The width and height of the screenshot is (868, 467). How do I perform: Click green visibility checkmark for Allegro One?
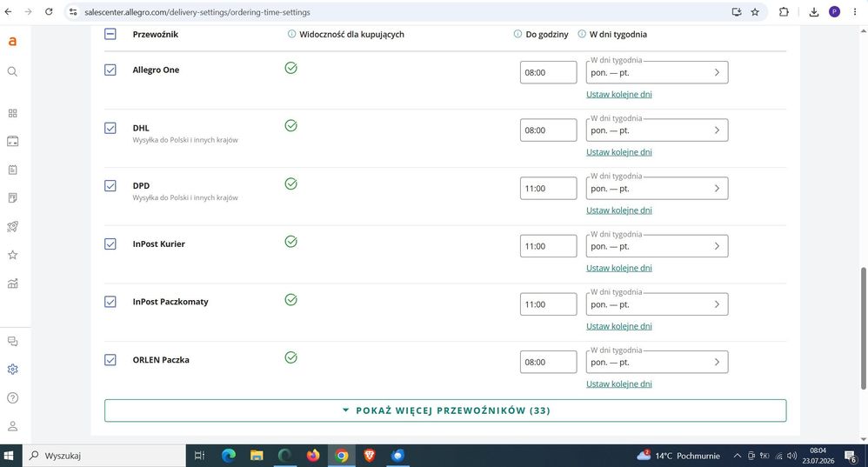290,68
